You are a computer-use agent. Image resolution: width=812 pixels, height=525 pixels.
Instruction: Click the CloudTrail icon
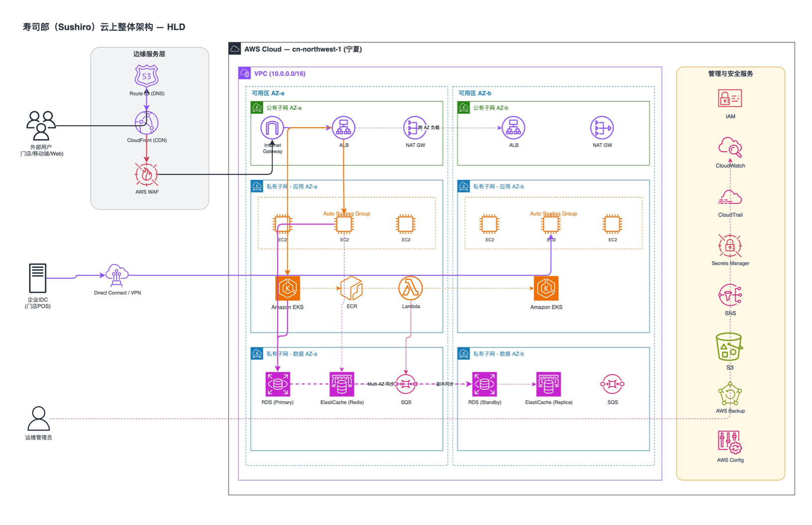pos(730,197)
